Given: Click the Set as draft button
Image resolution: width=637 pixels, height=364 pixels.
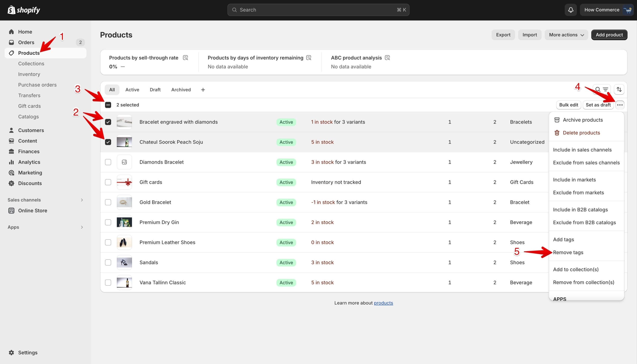Looking at the screenshot, I should (598, 105).
